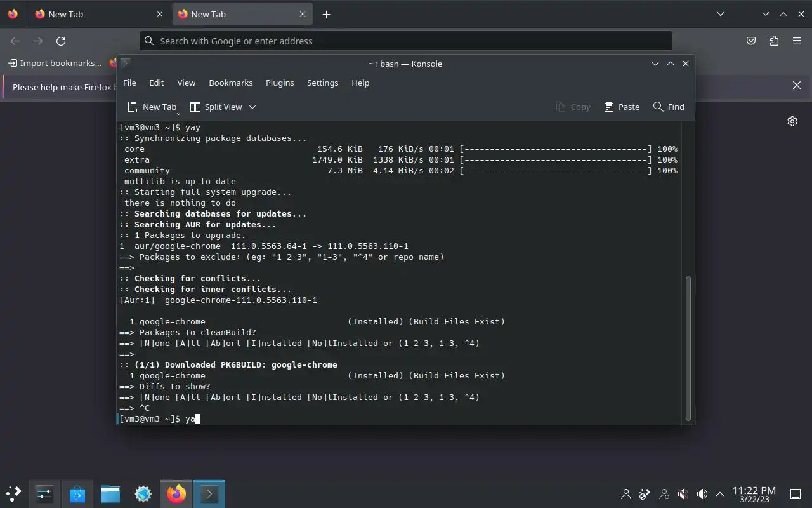The height and width of the screenshot is (508, 812).
Task: Click the 'Diffs to show?' line
Action: pos(165,387)
